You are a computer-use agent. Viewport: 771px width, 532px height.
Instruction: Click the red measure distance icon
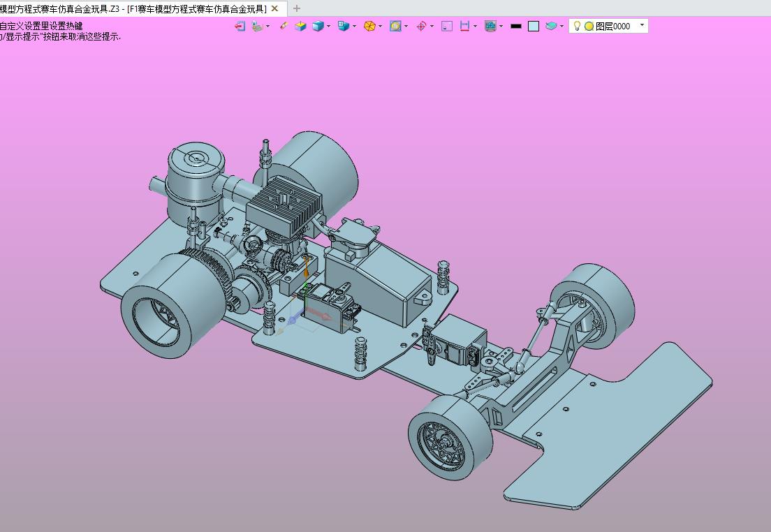tap(464, 26)
